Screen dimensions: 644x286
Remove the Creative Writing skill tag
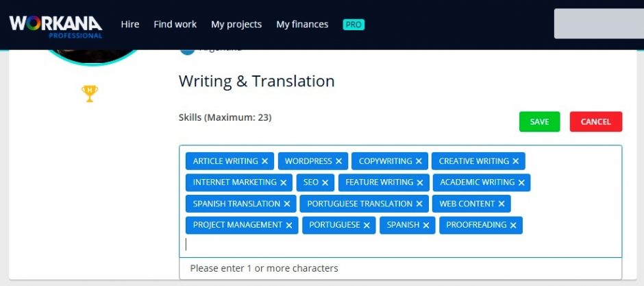(x=516, y=162)
